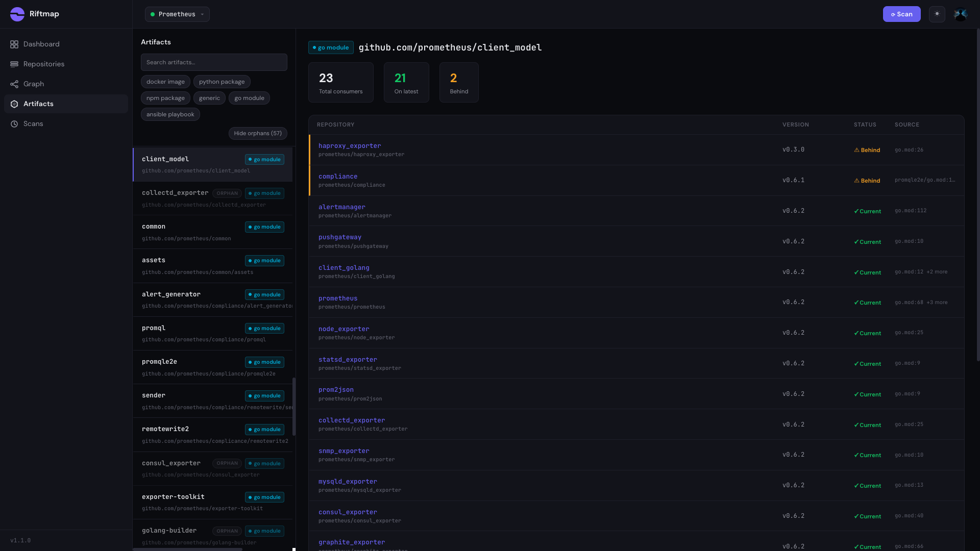Image resolution: width=980 pixels, height=551 pixels.
Task: Select the alert_generator artifact
Action: tap(213, 300)
